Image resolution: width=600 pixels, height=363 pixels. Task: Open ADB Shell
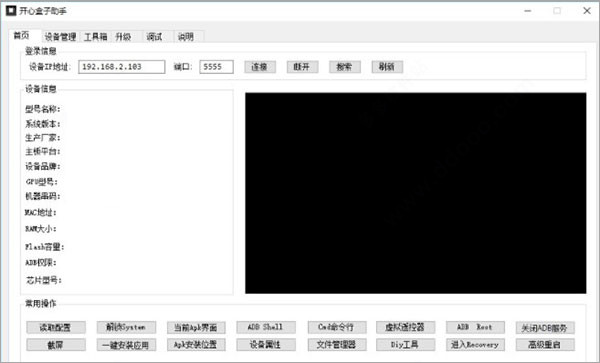pos(266,327)
